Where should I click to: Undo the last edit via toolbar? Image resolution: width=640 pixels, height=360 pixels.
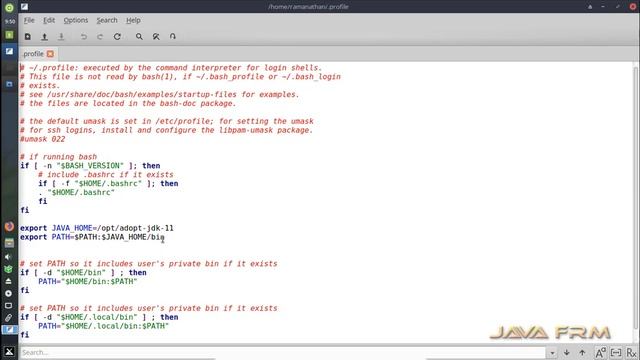84,37
